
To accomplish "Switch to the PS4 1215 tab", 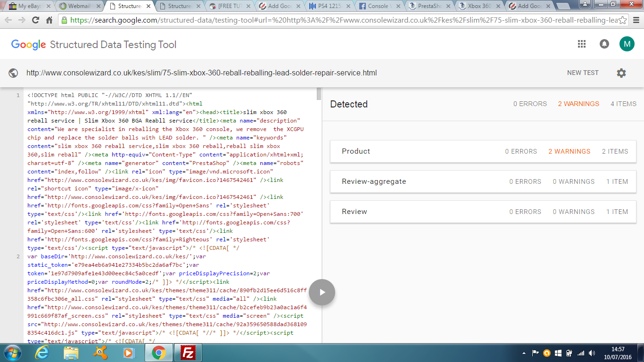I will pyautogui.click(x=330, y=6).
